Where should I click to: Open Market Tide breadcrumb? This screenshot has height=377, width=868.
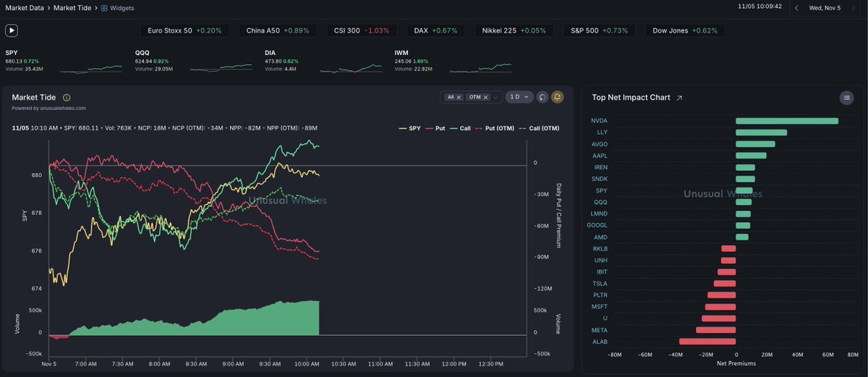tap(71, 8)
